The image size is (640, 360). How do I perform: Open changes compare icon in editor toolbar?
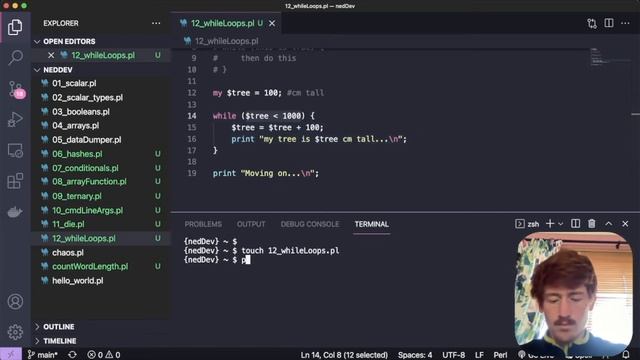[592, 23]
